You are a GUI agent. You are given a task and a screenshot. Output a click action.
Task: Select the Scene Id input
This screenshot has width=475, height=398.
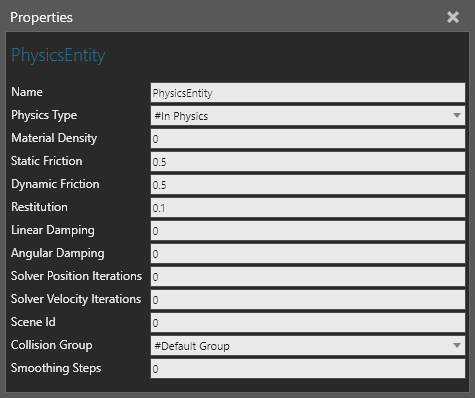[308, 323]
